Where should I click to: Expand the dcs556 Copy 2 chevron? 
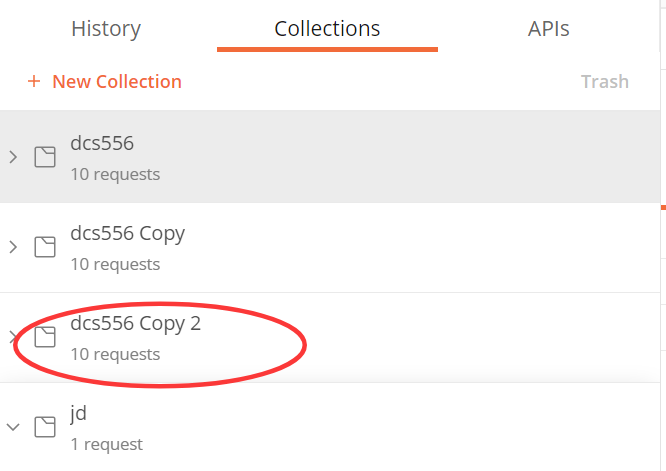click(13, 337)
